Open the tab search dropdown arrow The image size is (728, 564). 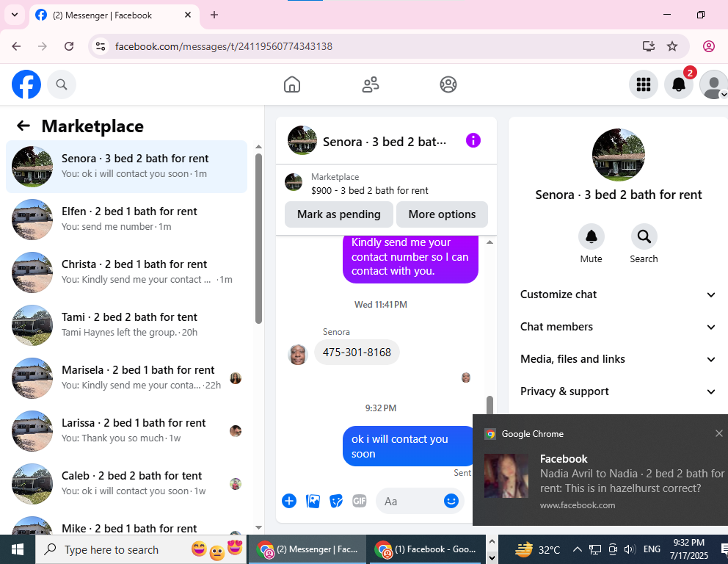(15, 15)
